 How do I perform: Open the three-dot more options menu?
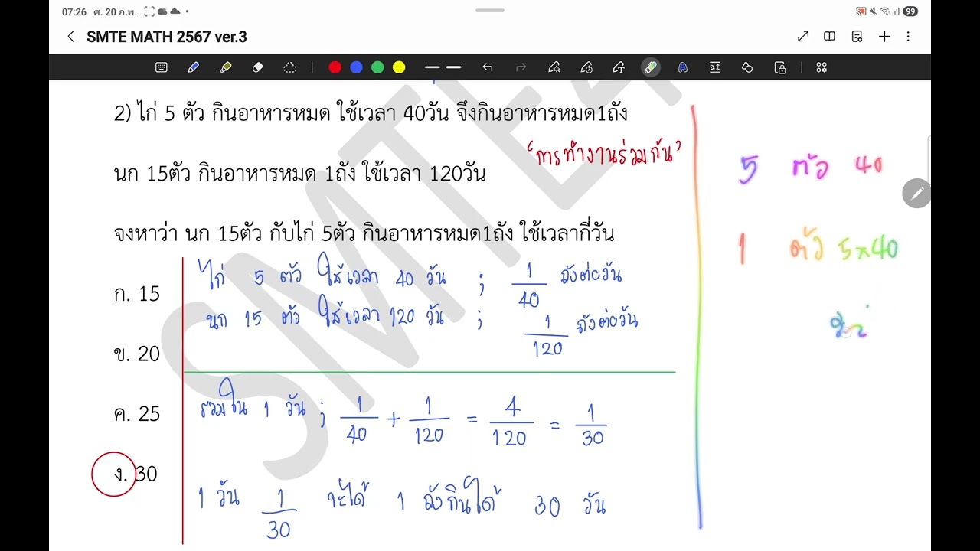908,37
